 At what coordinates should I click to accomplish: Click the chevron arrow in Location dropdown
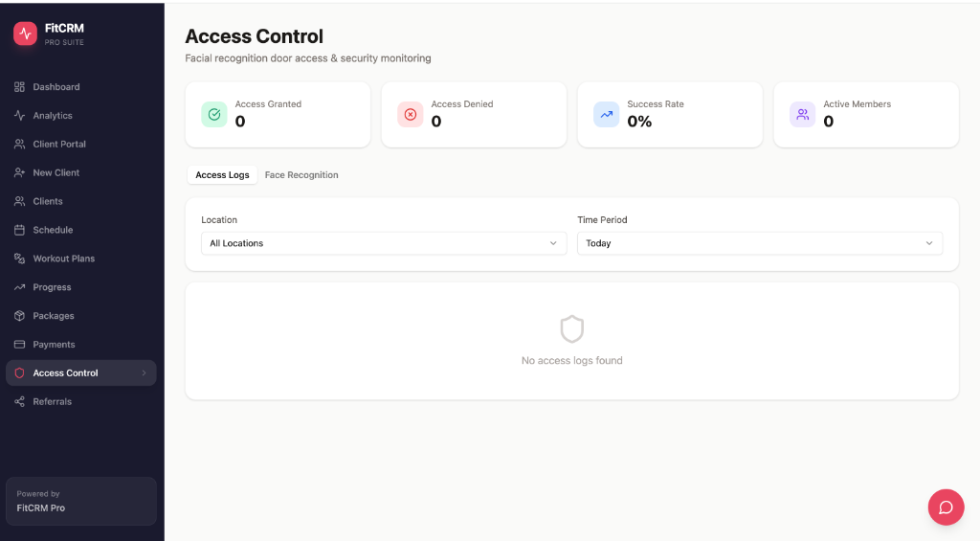click(553, 243)
